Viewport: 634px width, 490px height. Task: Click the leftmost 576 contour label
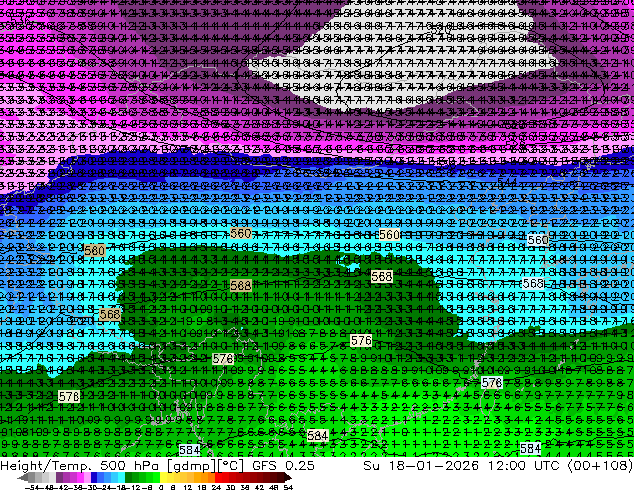point(69,397)
